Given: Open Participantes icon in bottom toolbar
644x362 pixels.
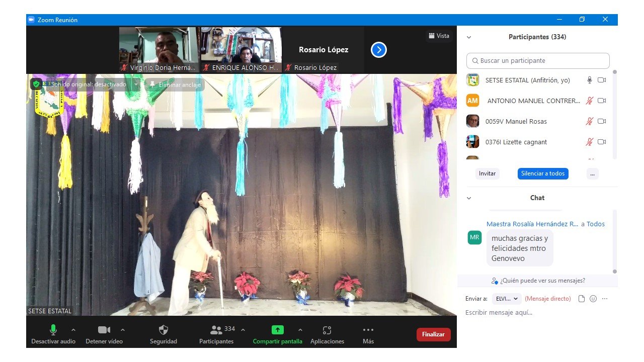Looking at the screenshot, I should pos(216,330).
